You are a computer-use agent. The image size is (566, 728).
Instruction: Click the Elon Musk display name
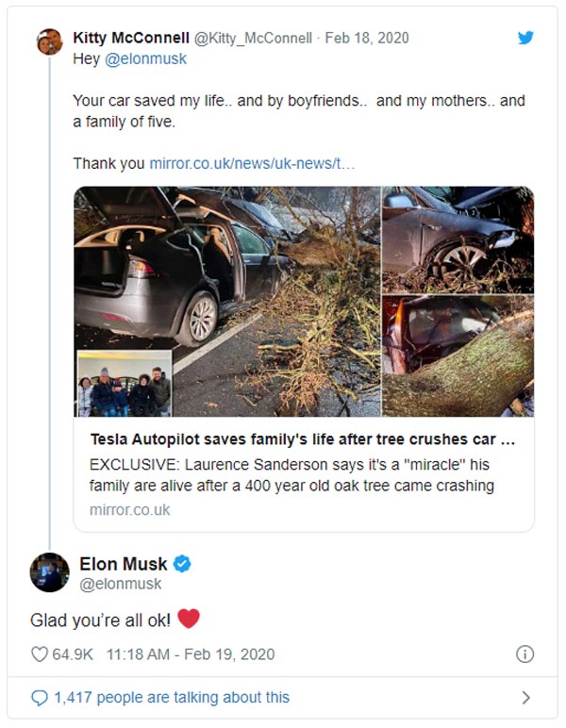[x=123, y=564]
